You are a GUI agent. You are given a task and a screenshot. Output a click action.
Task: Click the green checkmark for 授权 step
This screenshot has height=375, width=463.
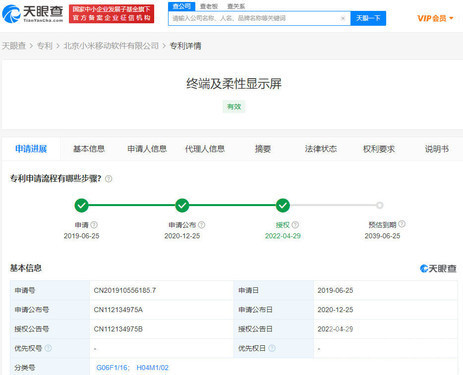[x=283, y=205]
